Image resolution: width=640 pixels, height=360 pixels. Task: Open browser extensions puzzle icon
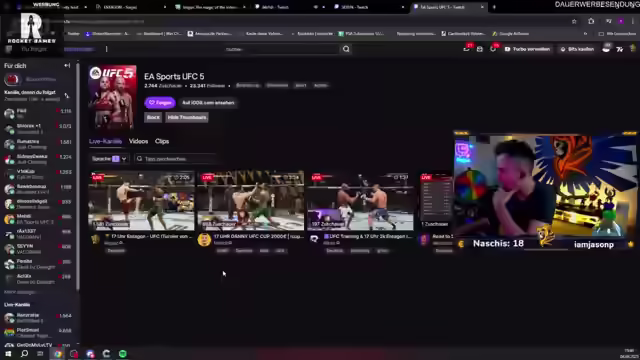(x=591, y=21)
